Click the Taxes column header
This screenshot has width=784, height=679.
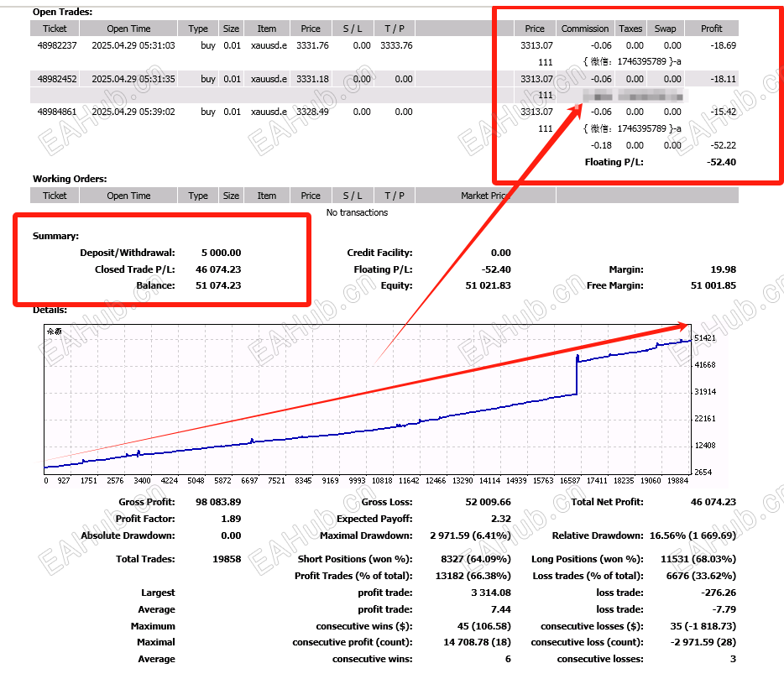click(630, 29)
